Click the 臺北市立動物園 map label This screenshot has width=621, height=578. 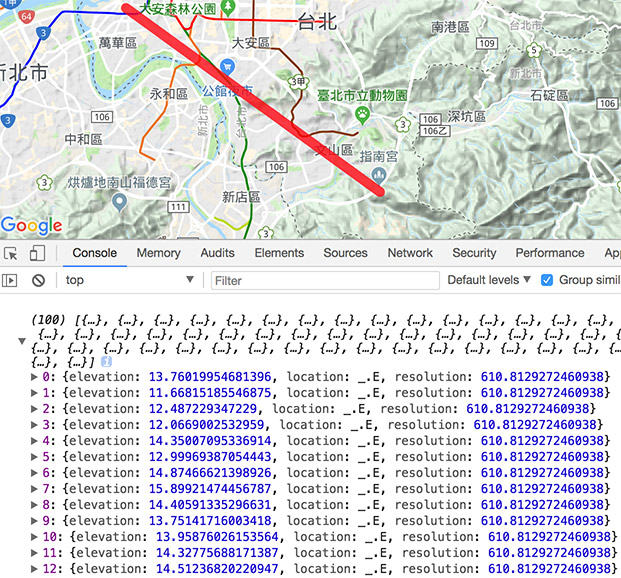click(x=362, y=95)
